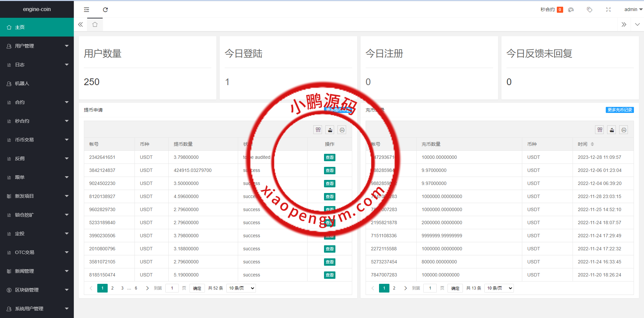644x318 pixels.
Task: Collapse the sidebar with the menu toggle icon
Action: 87,10
